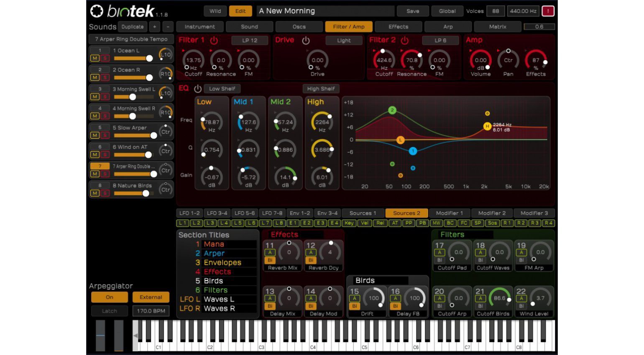
Task: Click the Edit button
Action: point(240,11)
